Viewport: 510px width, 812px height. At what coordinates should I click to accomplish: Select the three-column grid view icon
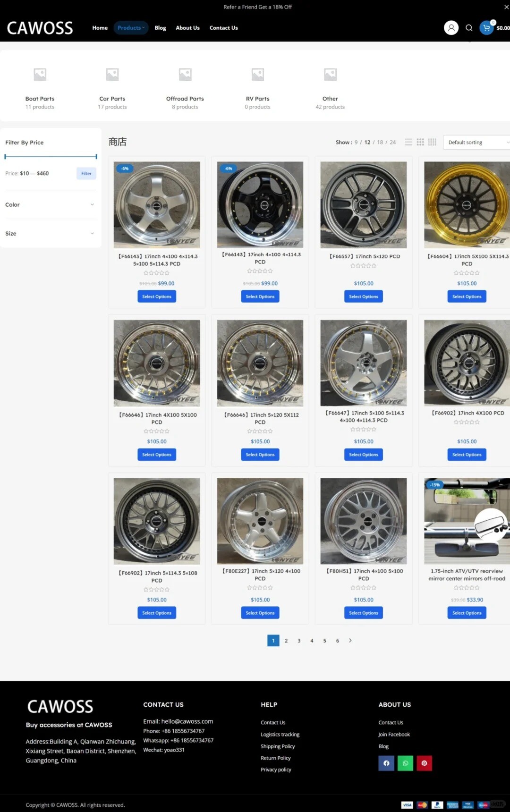point(420,142)
